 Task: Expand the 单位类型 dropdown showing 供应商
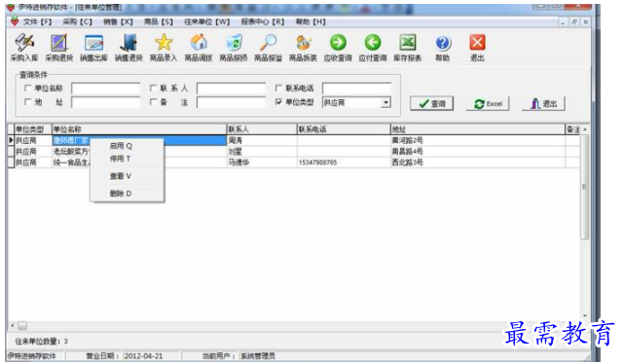385,102
